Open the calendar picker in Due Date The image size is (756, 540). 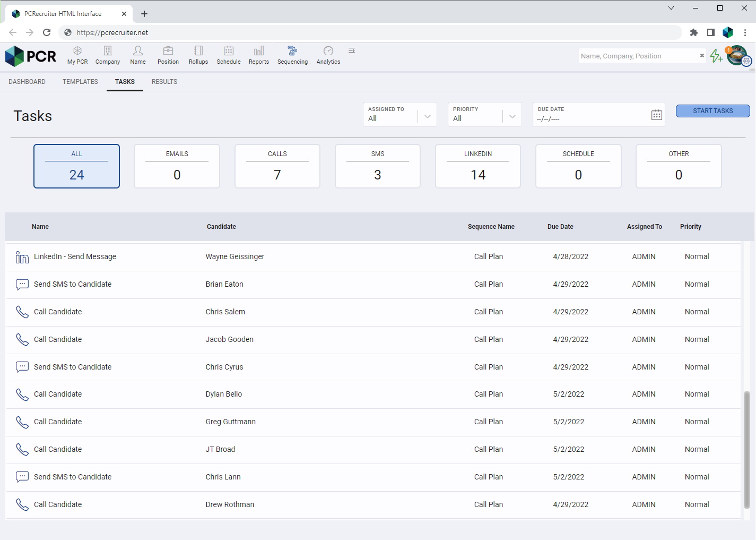656,115
